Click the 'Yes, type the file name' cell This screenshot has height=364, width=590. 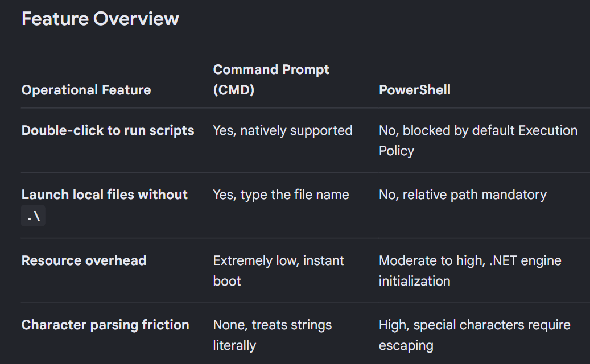point(281,195)
